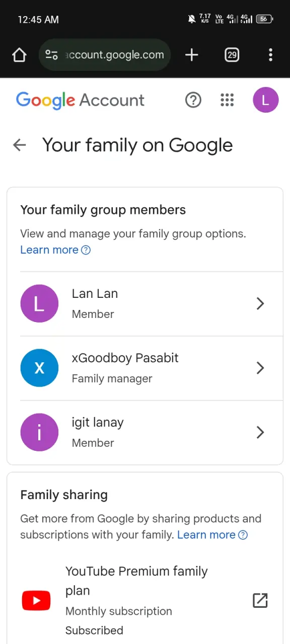The width and height of the screenshot is (290, 644).
Task: Tap the browser home icon
Action: coord(19,55)
